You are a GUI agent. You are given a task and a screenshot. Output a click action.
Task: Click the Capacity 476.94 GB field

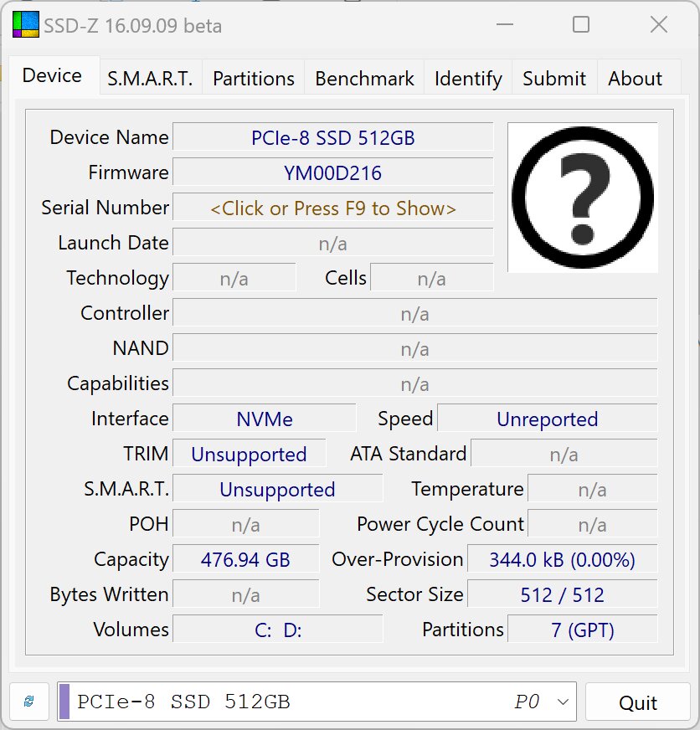point(246,559)
